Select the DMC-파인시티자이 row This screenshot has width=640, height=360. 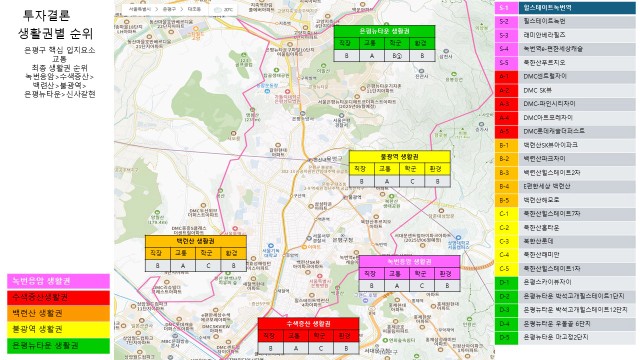pyautogui.click(x=565, y=104)
